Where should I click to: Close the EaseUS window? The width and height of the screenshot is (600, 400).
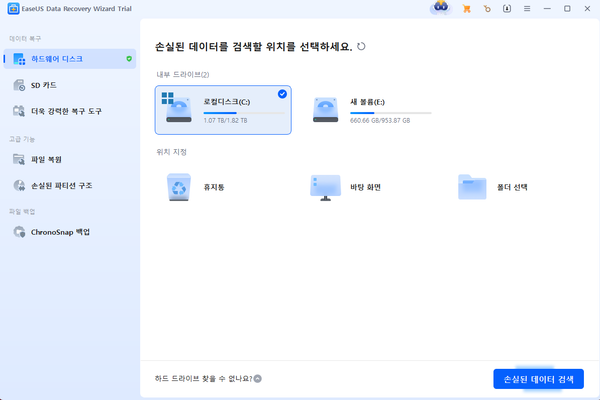click(587, 8)
